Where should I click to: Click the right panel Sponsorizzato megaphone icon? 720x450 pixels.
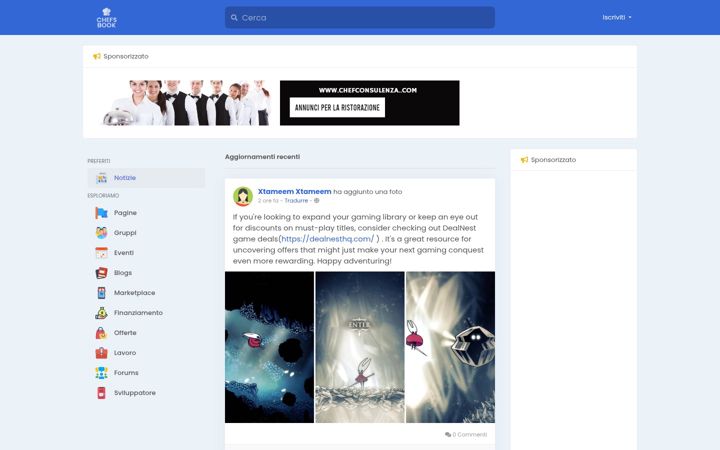[524, 160]
